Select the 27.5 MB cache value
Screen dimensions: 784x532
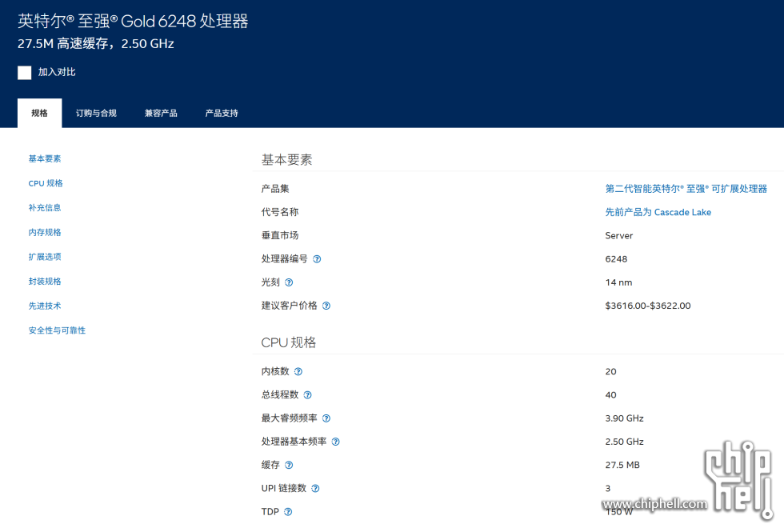coord(622,465)
